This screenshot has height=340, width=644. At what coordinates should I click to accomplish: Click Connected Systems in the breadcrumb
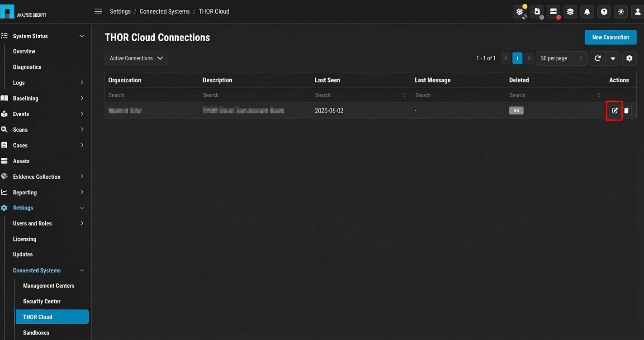coord(165,12)
